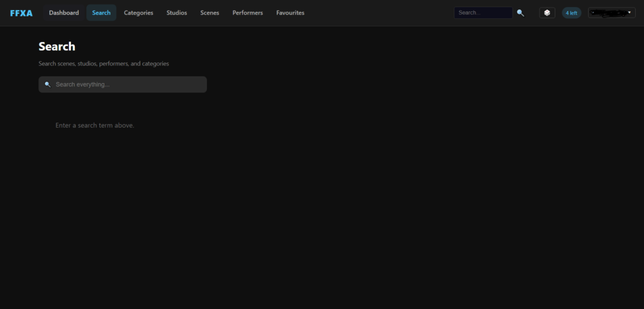The width and height of the screenshot is (644, 309).
Task: Go to the Dashboard tab
Action: [64, 13]
